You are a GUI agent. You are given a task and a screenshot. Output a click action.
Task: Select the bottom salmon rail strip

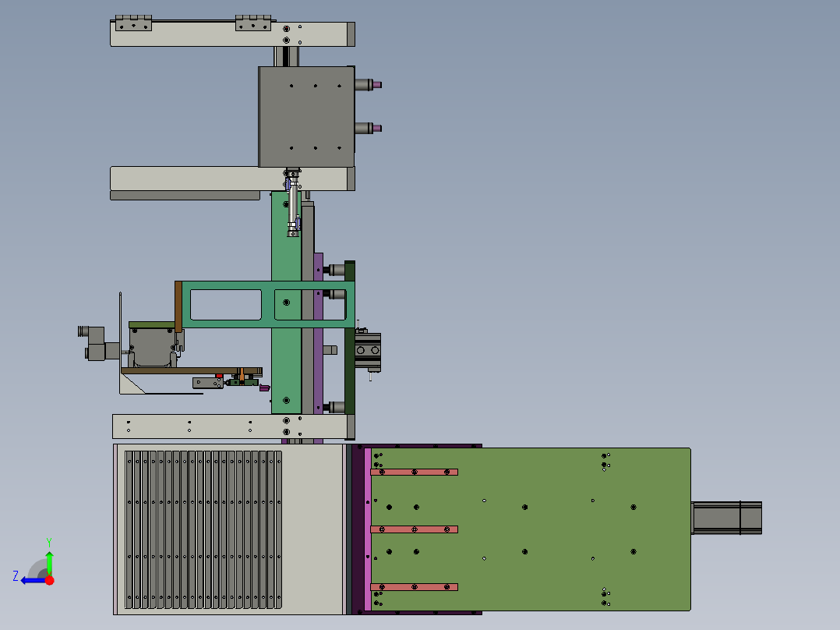[414, 587]
